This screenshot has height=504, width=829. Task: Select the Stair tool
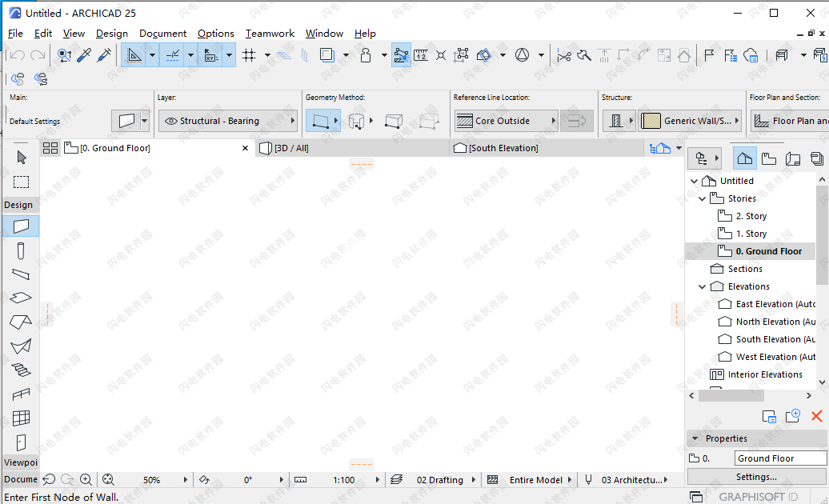click(x=21, y=370)
